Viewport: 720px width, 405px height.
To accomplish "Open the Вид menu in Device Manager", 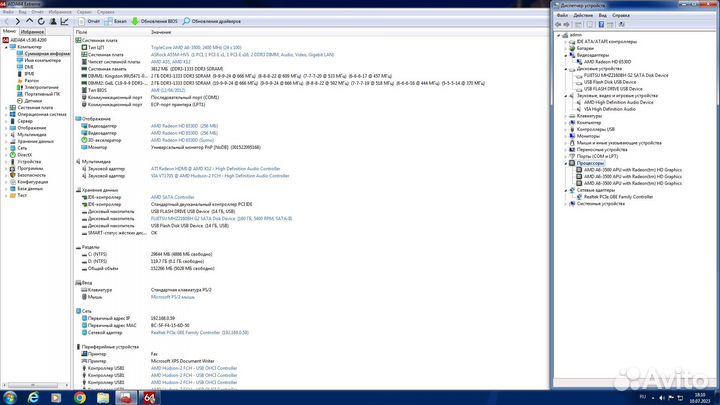I will click(x=602, y=15).
